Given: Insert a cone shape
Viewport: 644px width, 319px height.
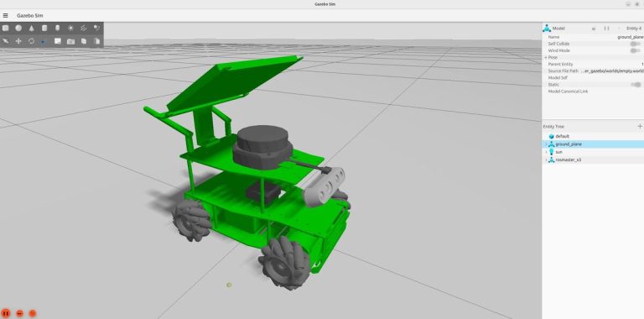Looking at the screenshot, I should pyautogui.click(x=32, y=28).
